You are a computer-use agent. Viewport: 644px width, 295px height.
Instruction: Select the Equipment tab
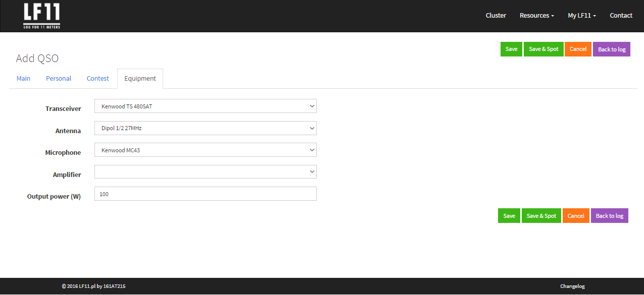[140, 79]
